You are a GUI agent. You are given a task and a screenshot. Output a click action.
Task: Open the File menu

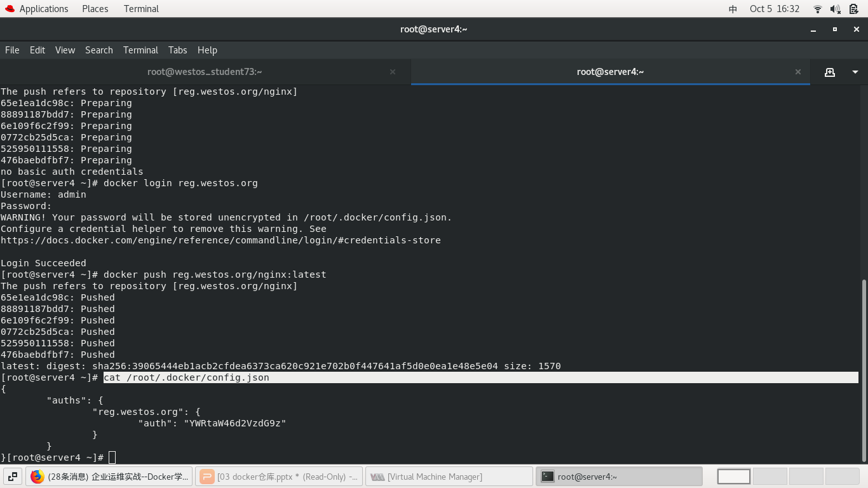click(x=12, y=50)
